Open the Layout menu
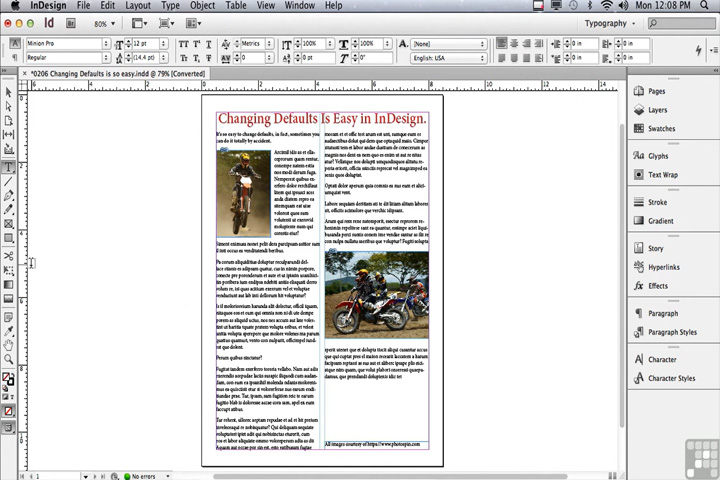Viewport: 720px width, 480px height. click(138, 6)
